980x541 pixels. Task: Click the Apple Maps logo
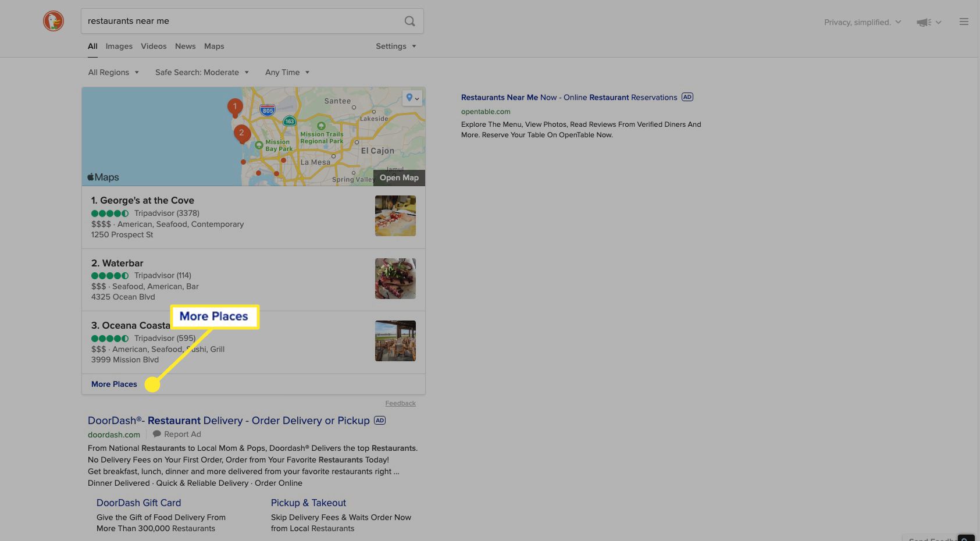click(103, 177)
